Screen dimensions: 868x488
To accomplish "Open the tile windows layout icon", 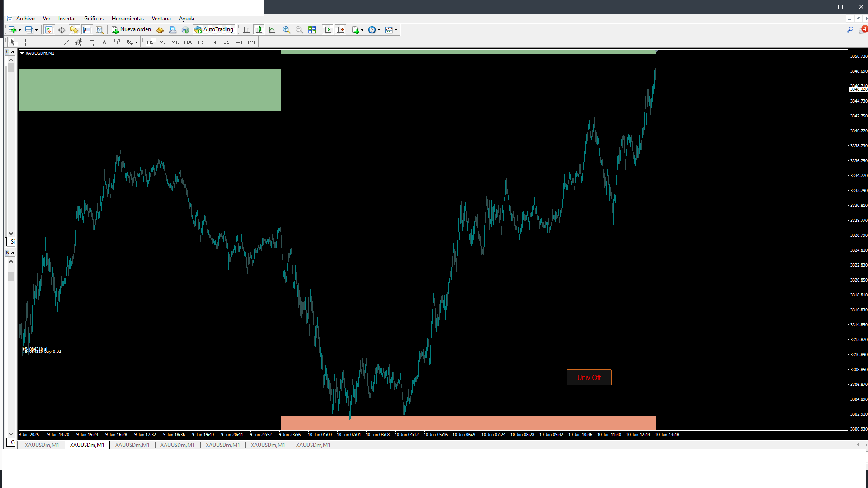I will coord(312,30).
